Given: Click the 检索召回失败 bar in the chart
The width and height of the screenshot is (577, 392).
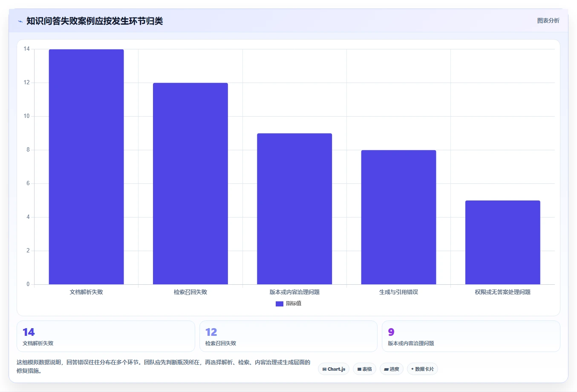Looking at the screenshot, I should pyautogui.click(x=190, y=183).
